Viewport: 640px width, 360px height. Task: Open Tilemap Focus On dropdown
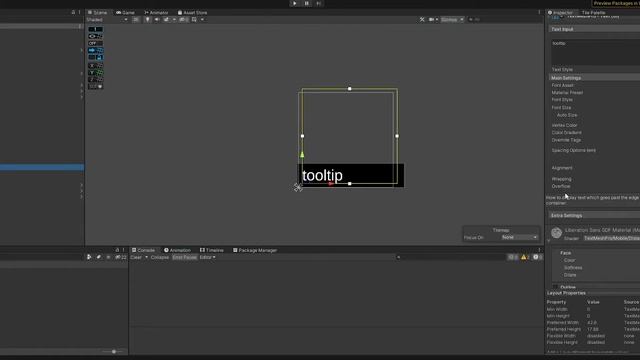520,237
